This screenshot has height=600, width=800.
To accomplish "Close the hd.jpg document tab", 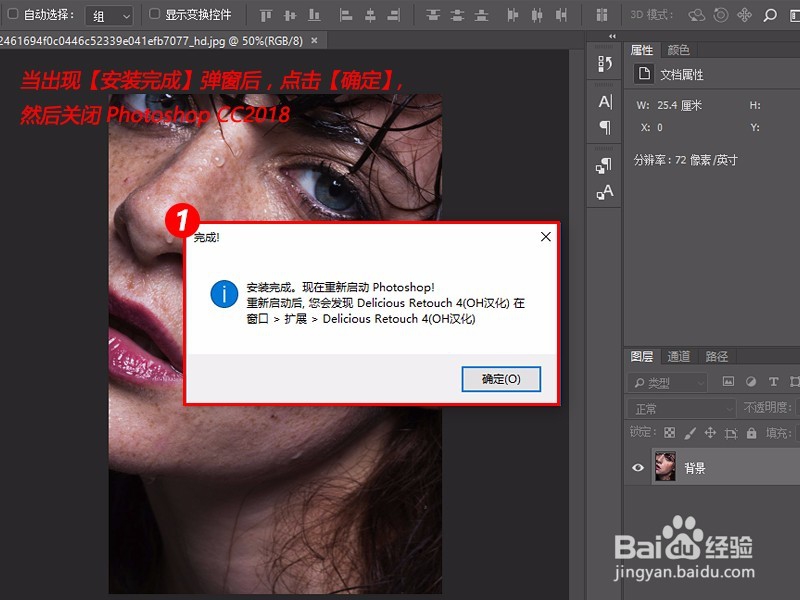I will [x=314, y=40].
